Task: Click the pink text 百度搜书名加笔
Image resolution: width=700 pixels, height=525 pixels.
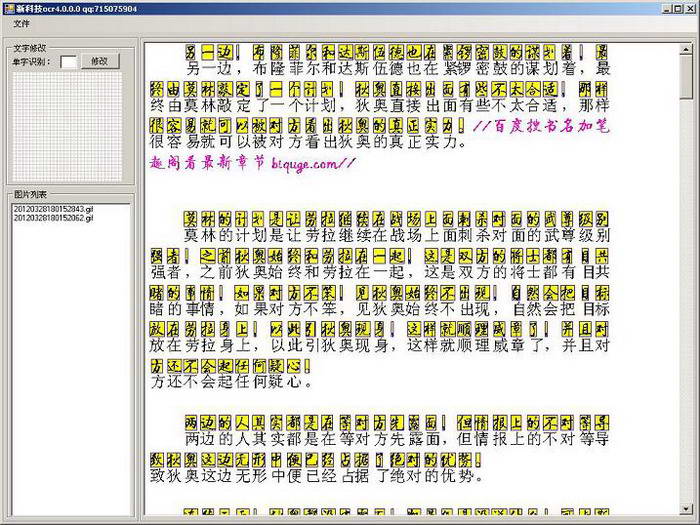Action: [x=552, y=126]
